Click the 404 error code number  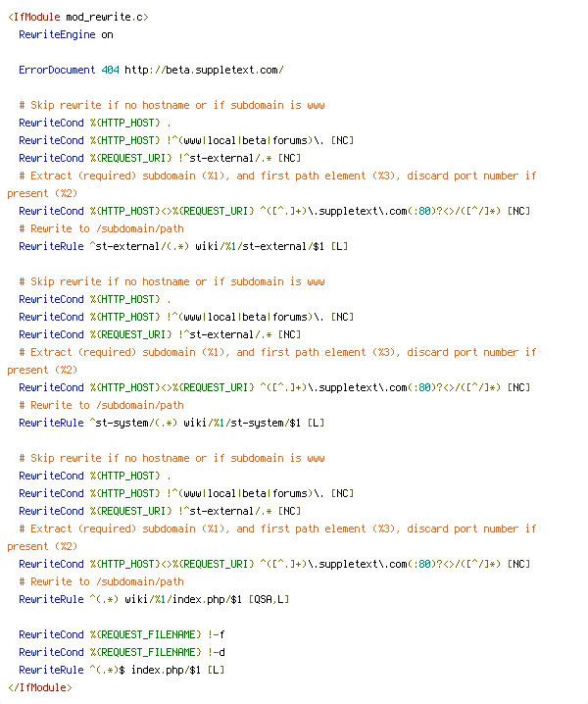point(111,70)
